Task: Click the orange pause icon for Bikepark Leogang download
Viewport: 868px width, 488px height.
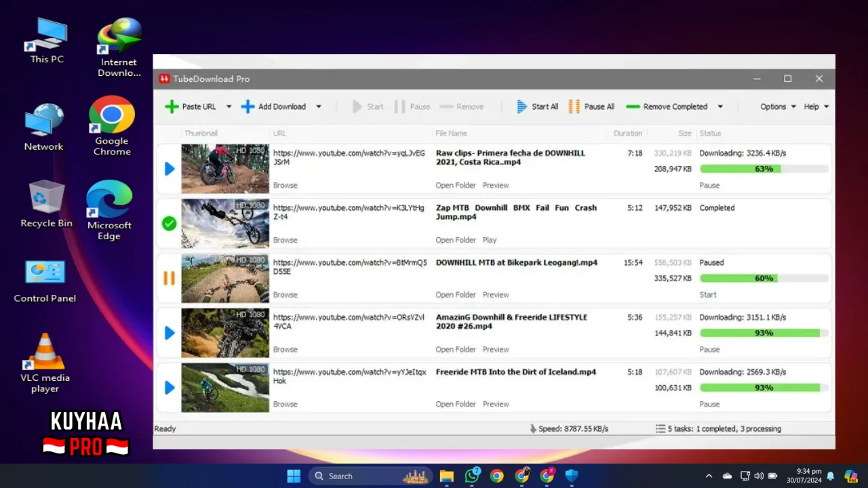Action: (x=169, y=278)
